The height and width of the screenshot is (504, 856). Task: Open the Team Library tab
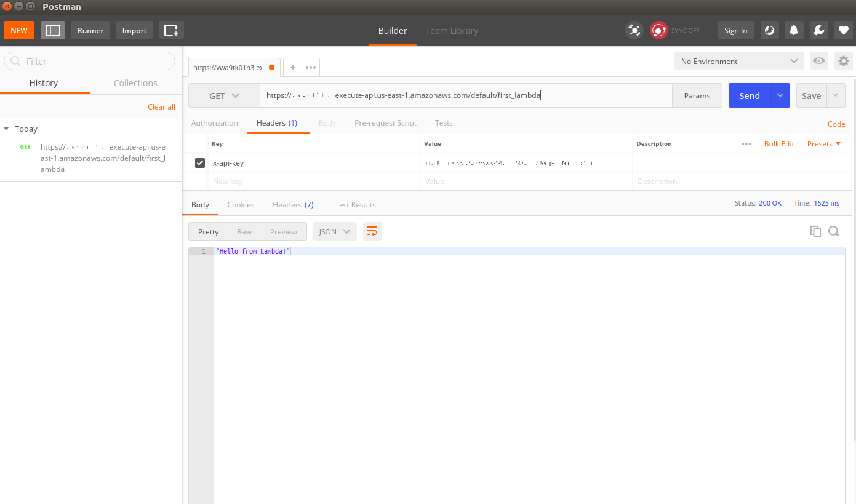(x=452, y=30)
